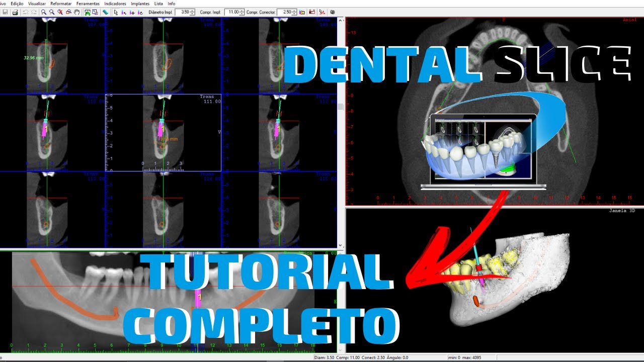Select the Zoom out magnifier tool
The height and width of the screenshot is (362, 644).
coord(52,12)
